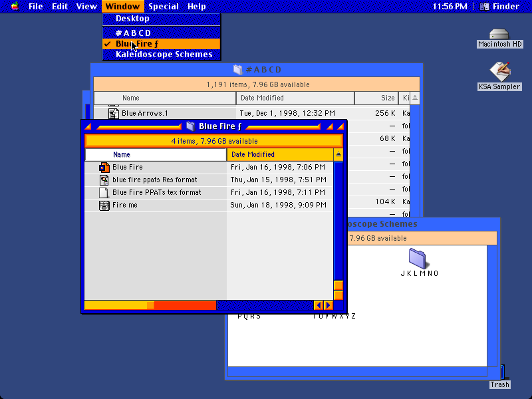The image size is (532, 399).
Task: Open the View menu
Action: coord(86,6)
